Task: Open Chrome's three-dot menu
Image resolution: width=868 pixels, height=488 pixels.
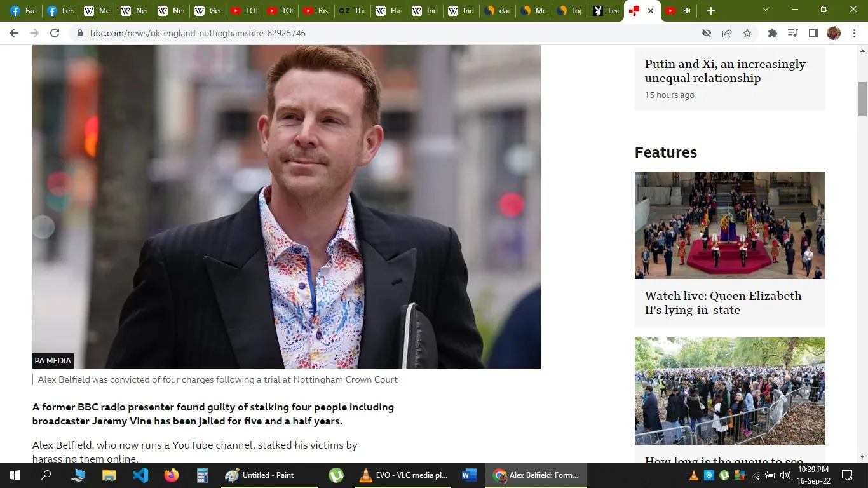Action: point(854,33)
